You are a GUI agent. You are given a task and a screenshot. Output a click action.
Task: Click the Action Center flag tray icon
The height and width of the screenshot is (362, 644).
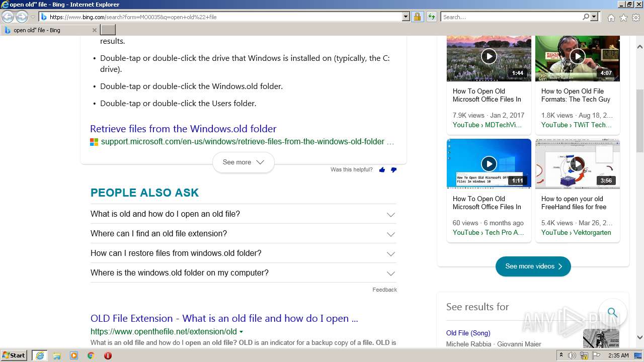click(596, 355)
